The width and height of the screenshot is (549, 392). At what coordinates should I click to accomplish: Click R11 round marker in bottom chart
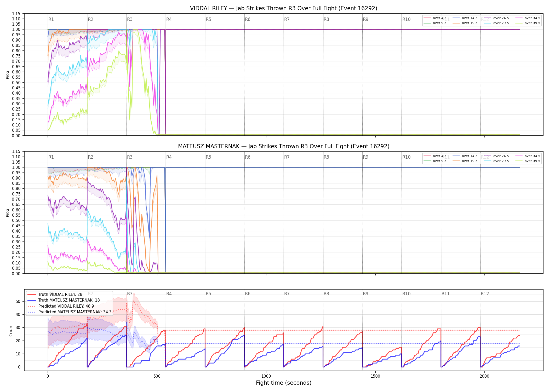[x=445, y=294]
